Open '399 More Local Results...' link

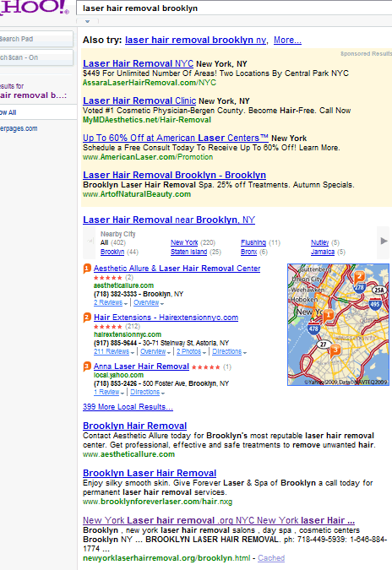click(128, 407)
